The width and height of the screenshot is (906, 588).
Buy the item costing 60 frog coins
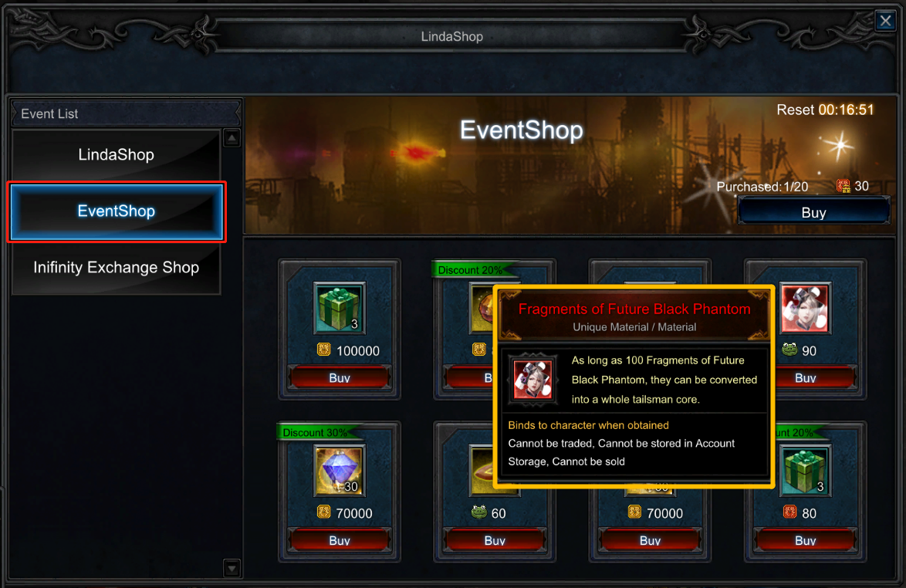click(495, 540)
